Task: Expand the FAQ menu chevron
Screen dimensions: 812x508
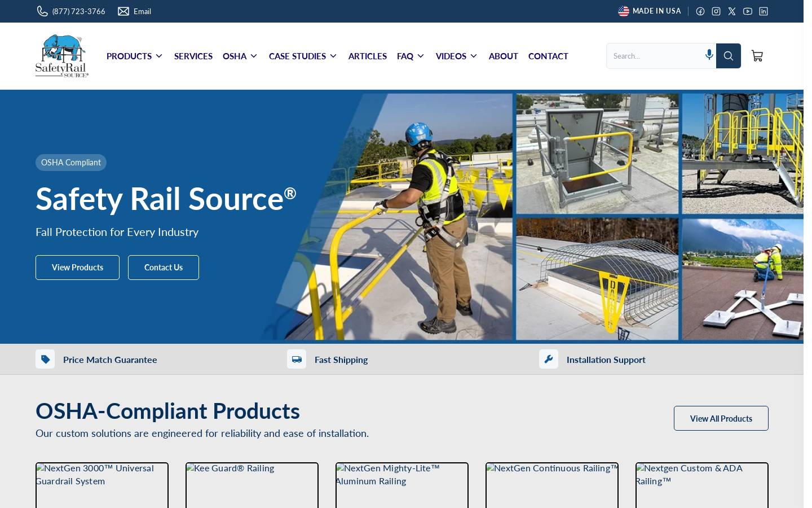Action: [421, 56]
